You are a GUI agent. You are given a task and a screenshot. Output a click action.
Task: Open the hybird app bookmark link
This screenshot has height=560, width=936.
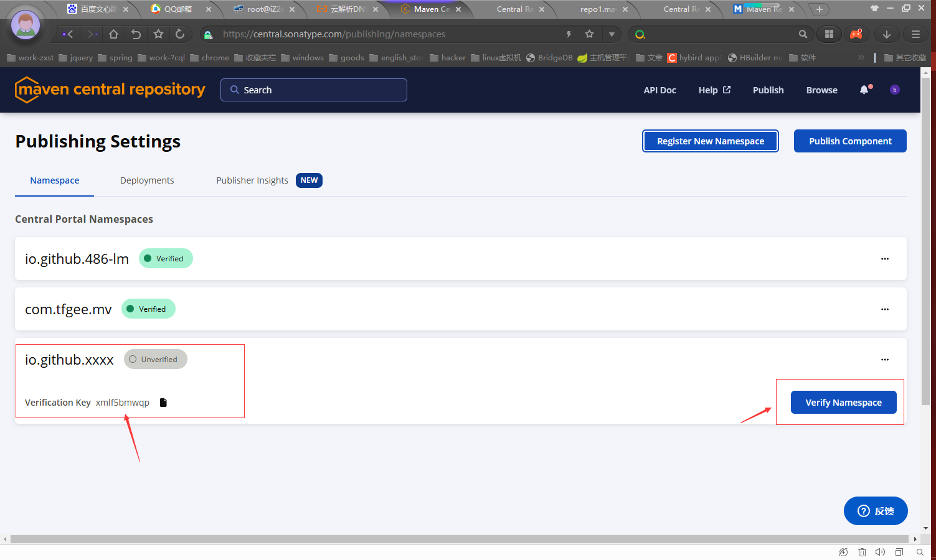click(694, 57)
